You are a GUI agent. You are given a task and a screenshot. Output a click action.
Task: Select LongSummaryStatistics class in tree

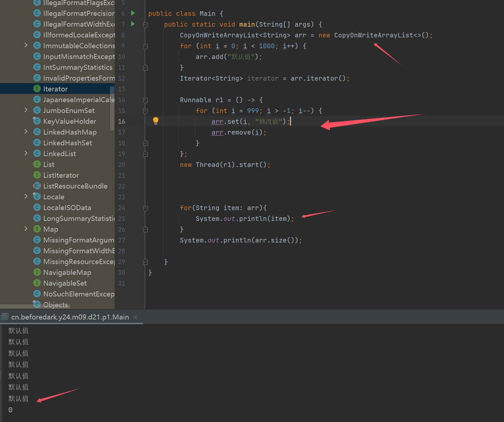(x=79, y=218)
